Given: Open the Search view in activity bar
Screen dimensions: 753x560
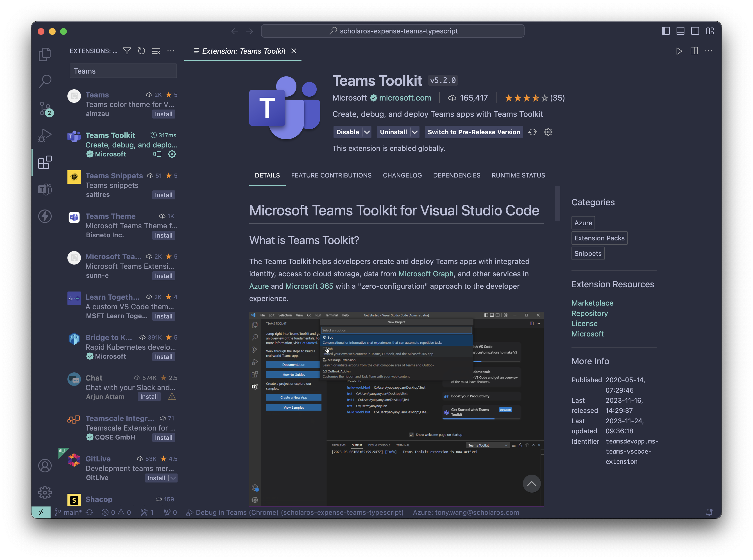Looking at the screenshot, I should [45, 81].
